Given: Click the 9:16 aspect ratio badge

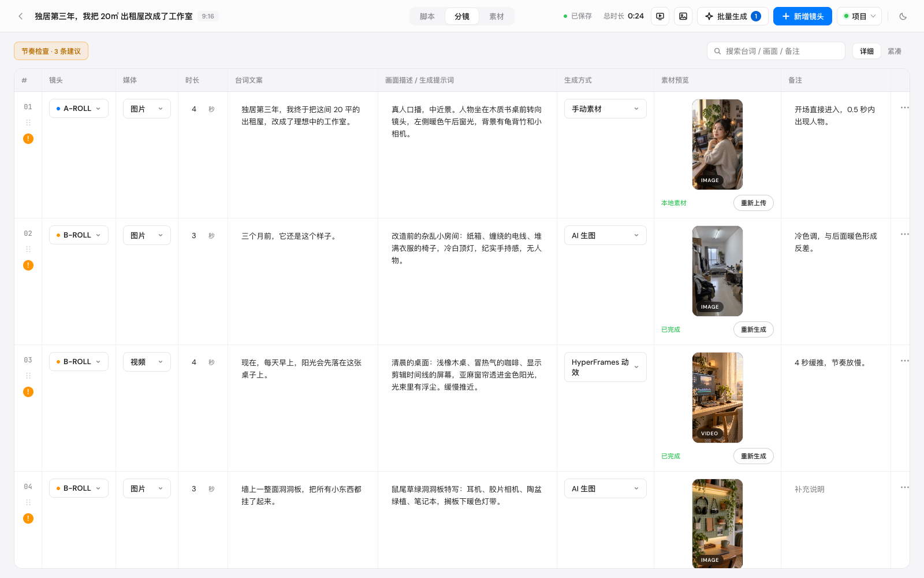Looking at the screenshot, I should (x=208, y=16).
